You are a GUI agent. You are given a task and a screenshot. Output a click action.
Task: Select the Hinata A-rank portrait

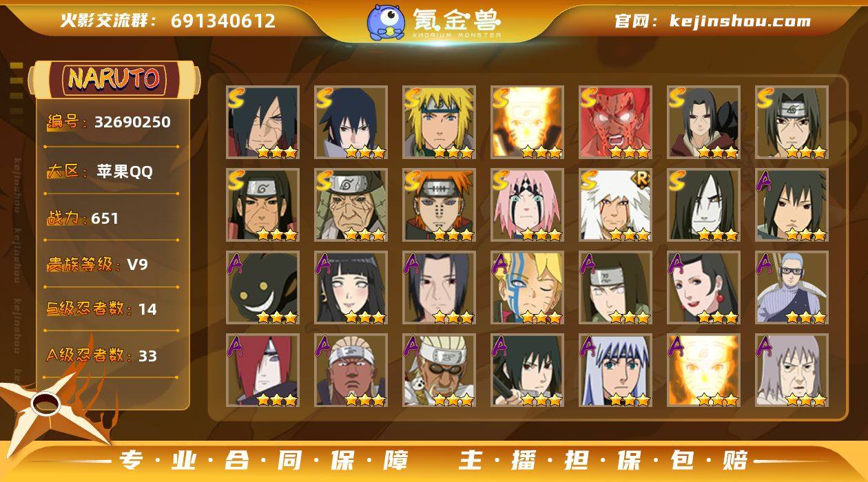click(x=351, y=288)
